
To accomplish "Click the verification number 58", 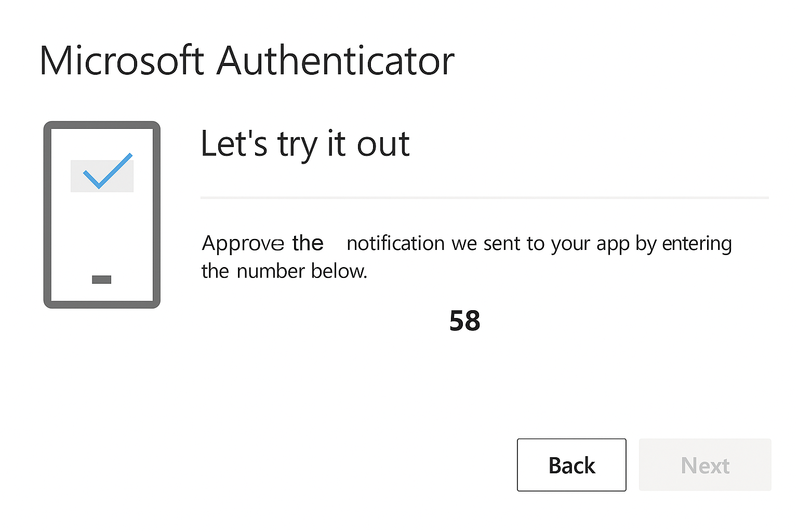I will coord(464,322).
